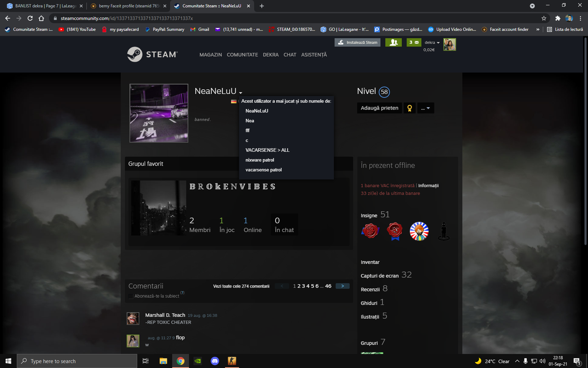Open the dekra account dropdown
588x368 pixels.
(x=432, y=42)
